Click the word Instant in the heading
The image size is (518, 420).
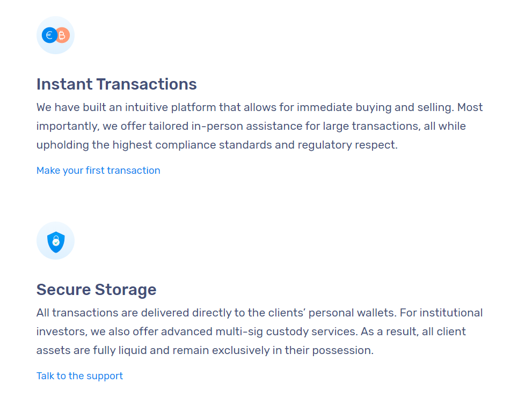click(65, 84)
